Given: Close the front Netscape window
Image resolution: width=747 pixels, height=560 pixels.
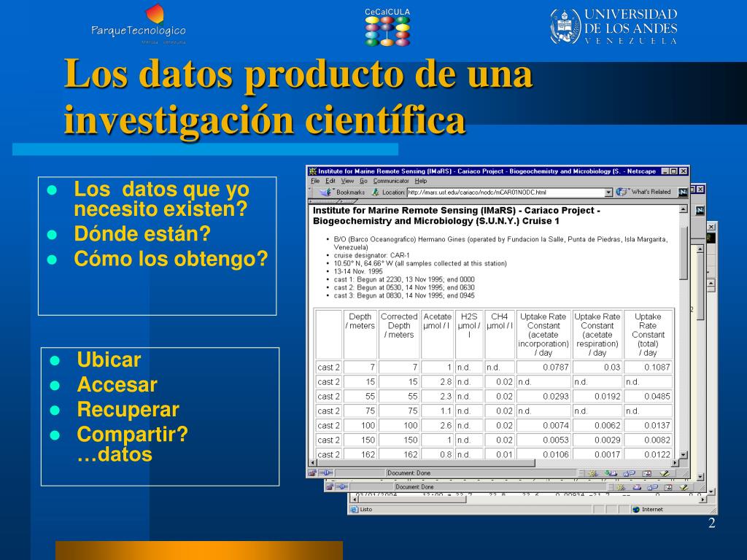Looking at the screenshot, I should pyautogui.click(x=683, y=171).
